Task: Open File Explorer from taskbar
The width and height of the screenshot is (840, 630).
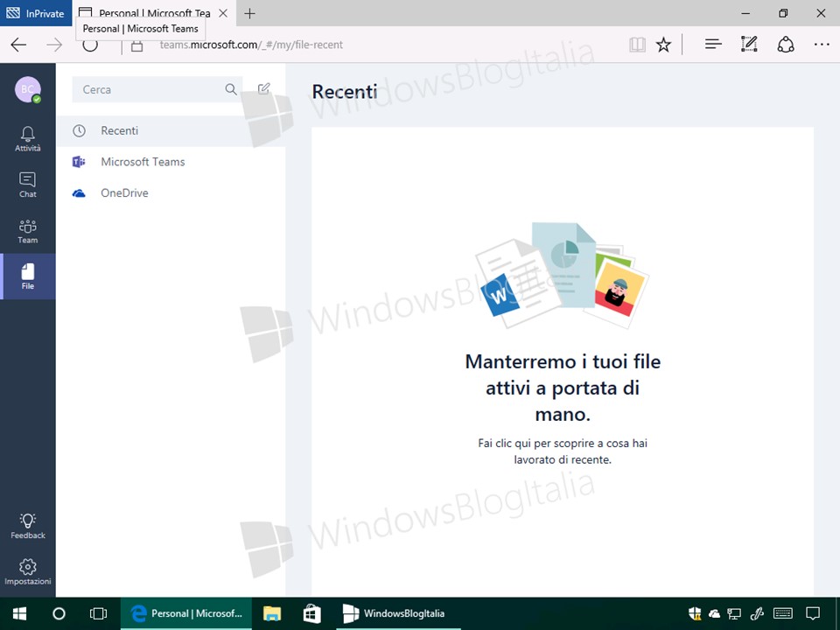Action: coord(272,613)
